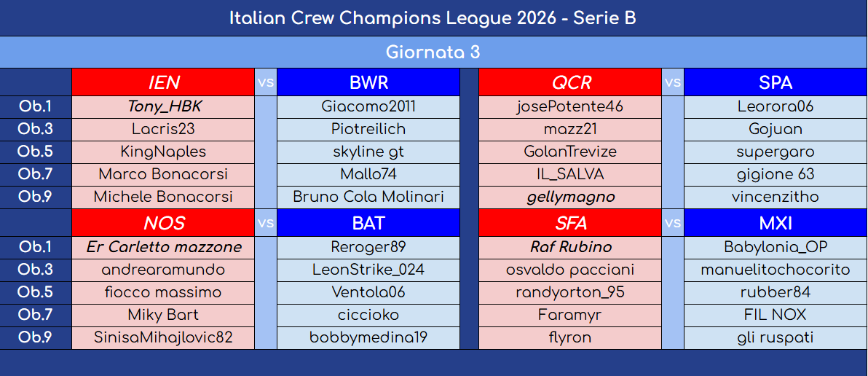
Task: Select the Giornata 3 heading row
Action: point(433,52)
